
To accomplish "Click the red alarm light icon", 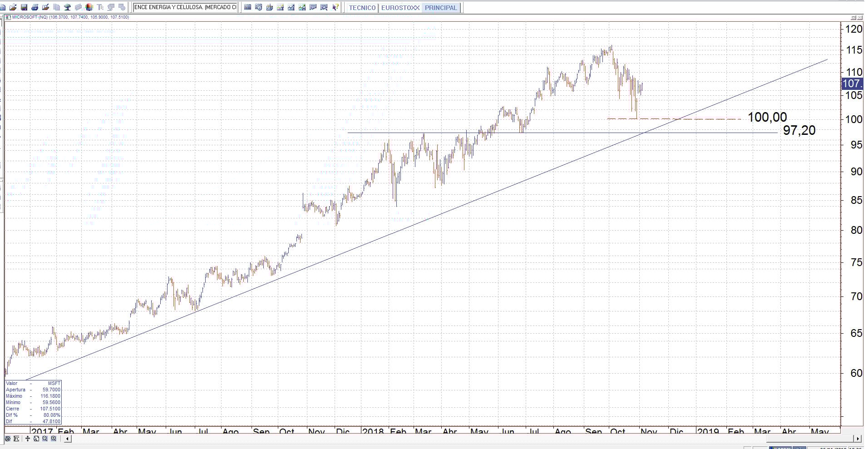I will tap(89, 7).
